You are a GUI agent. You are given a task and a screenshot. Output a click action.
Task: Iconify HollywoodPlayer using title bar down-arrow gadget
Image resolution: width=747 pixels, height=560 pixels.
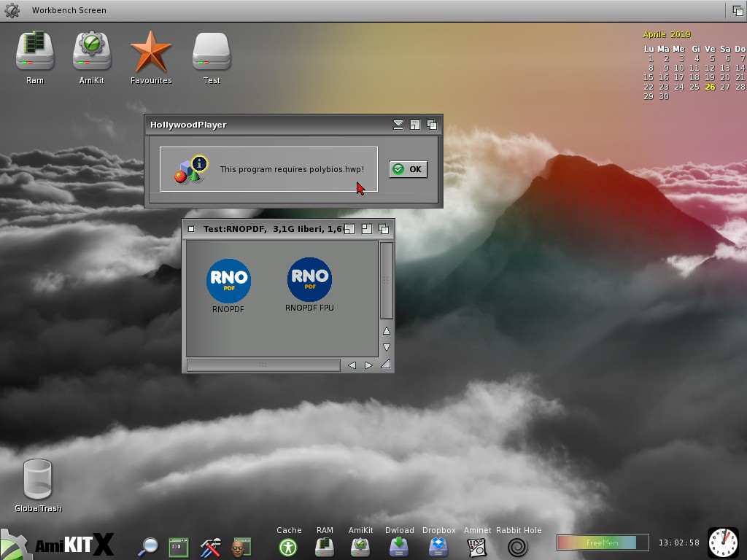point(398,125)
